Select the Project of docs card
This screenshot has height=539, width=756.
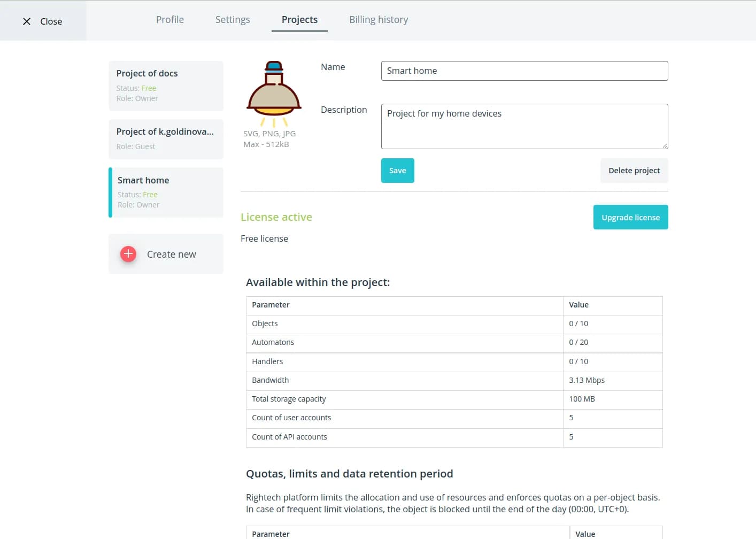pos(166,86)
